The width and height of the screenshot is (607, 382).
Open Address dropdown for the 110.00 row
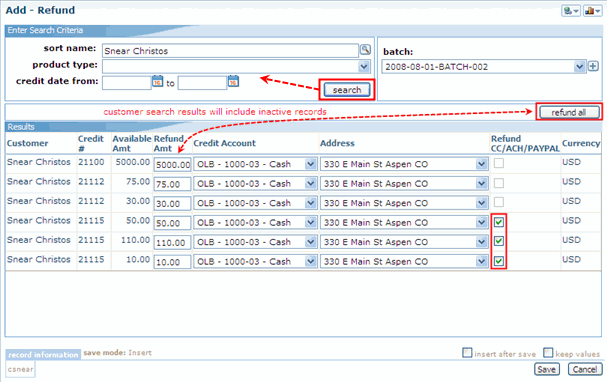481,242
